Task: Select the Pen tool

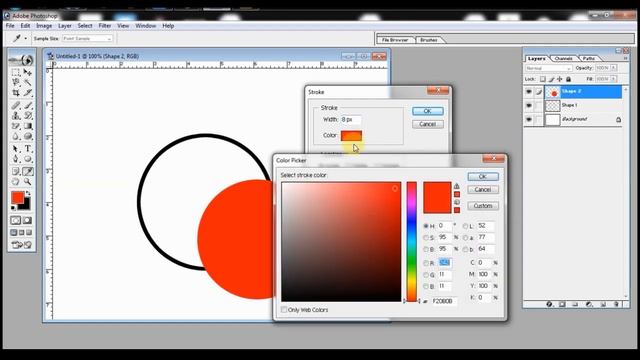Action: [x=16, y=159]
